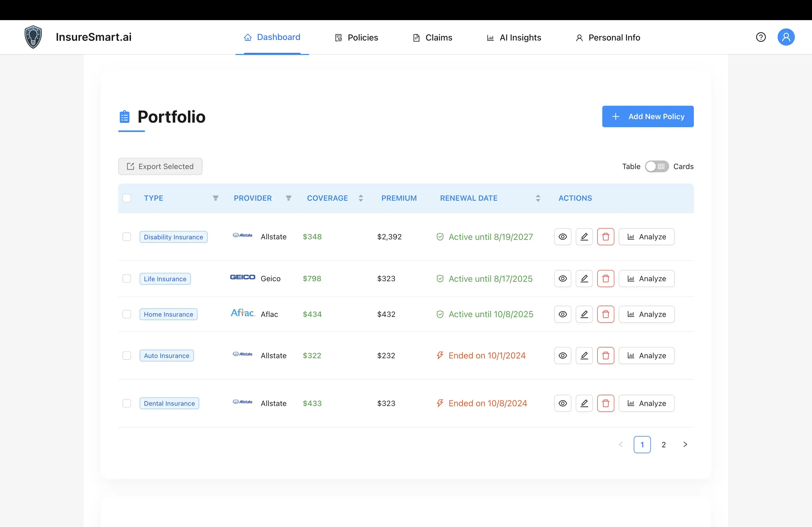Click the trash icon for Auto Insurance row
Image resolution: width=812 pixels, height=527 pixels.
606,355
